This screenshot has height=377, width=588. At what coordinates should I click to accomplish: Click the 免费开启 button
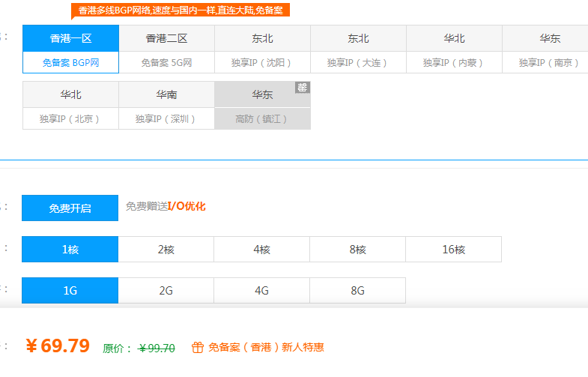click(x=70, y=208)
